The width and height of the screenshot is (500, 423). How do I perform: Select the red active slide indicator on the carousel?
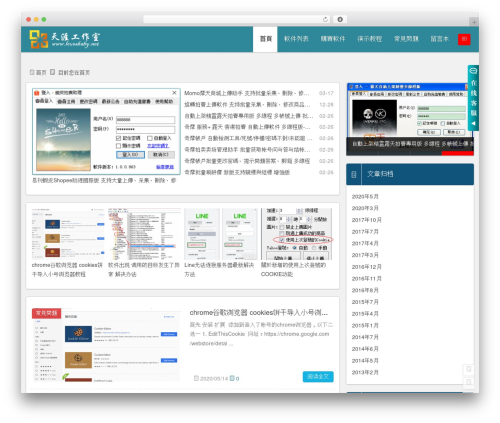click(457, 153)
